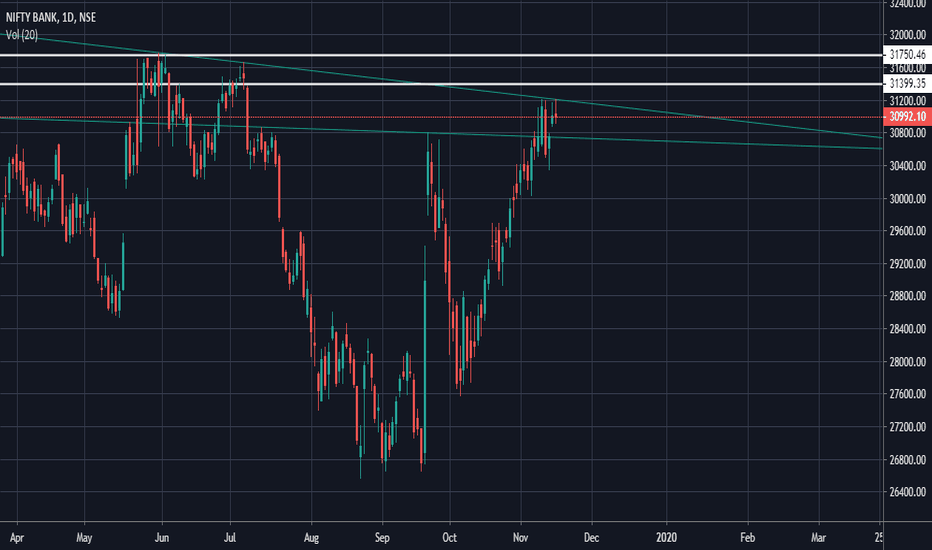Image resolution: width=932 pixels, height=550 pixels.
Task: Click the 29200.00 price axis label
Action: (x=907, y=263)
